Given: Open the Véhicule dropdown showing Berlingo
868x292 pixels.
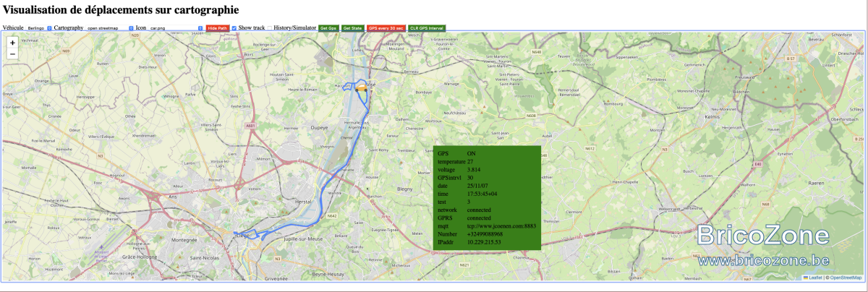Looking at the screenshot, I should point(39,27).
